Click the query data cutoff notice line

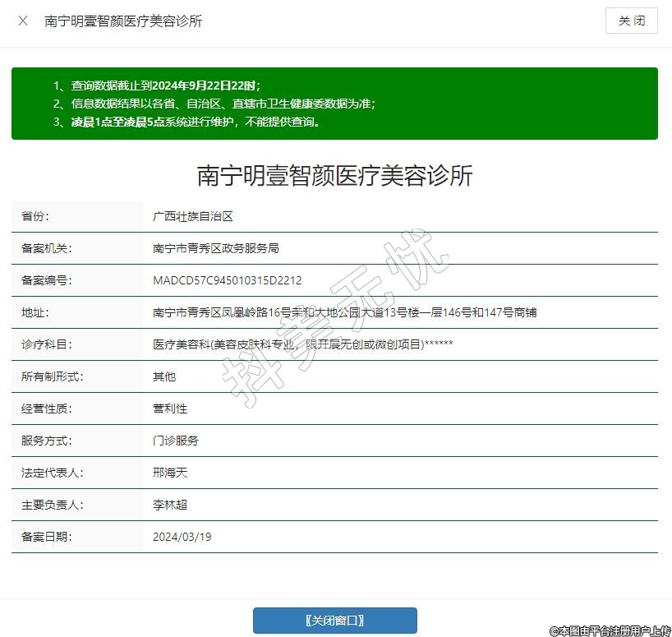click(165, 85)
